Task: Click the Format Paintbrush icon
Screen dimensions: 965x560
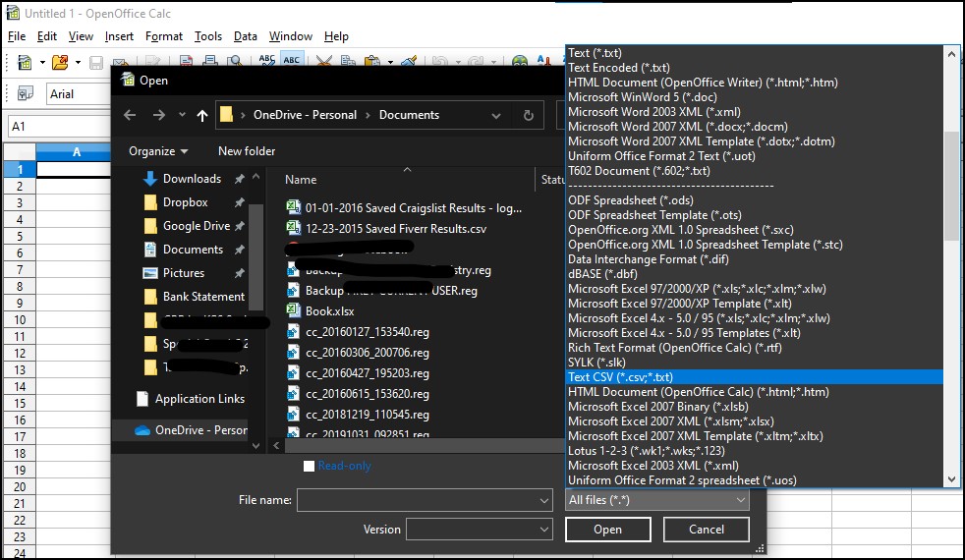Action: click(409, 60)
